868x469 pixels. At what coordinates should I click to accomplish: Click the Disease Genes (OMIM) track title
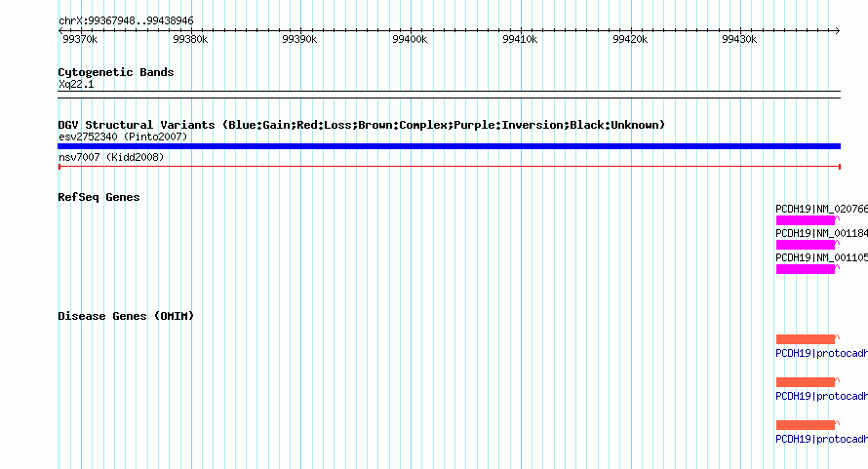[x=126, y=316]
